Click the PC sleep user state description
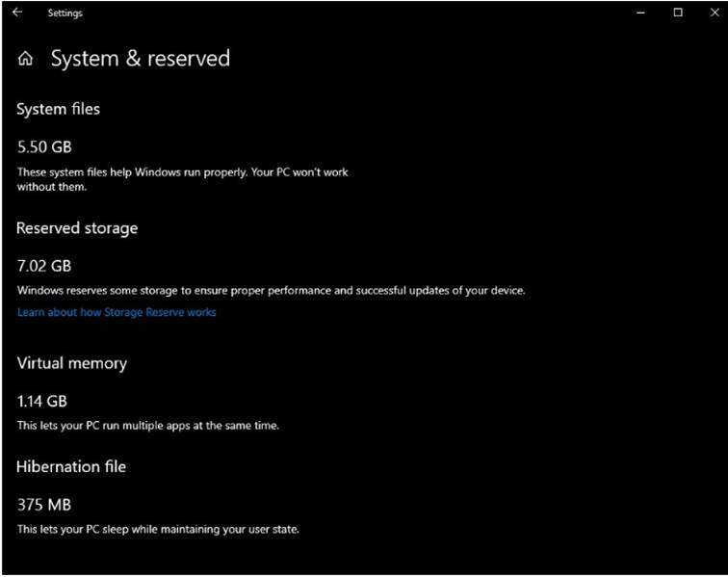The height and width of the screenshot is (577, 728). (x=158, y=530)
